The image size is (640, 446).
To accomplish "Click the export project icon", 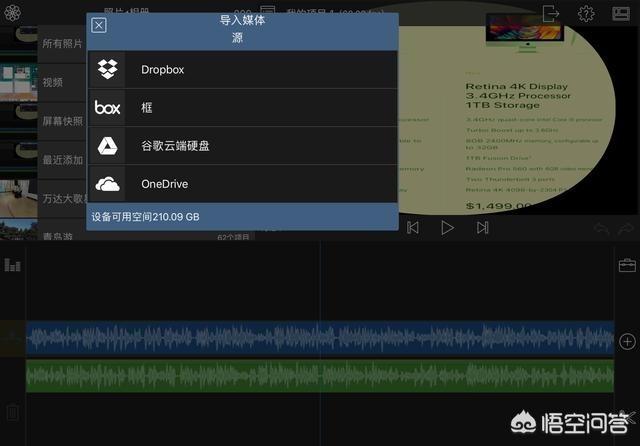I will click(551, 14).
